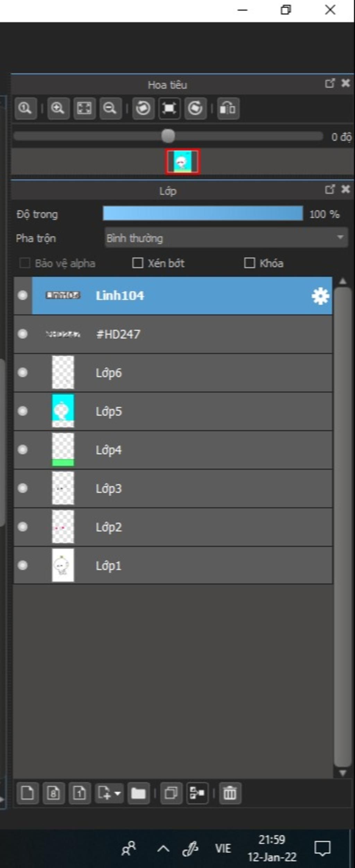Select the Lớp3 layer
Image resolution: width=355 pixels, height=868 pixels.
173,489
